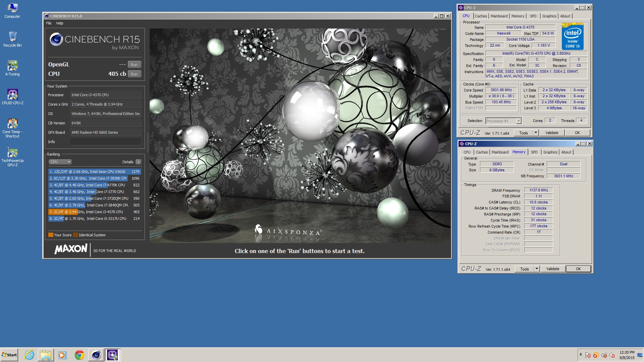Click the lower CPU-Z title bar icon
Viewport: 644px width, 362px height.
[462, 144]
